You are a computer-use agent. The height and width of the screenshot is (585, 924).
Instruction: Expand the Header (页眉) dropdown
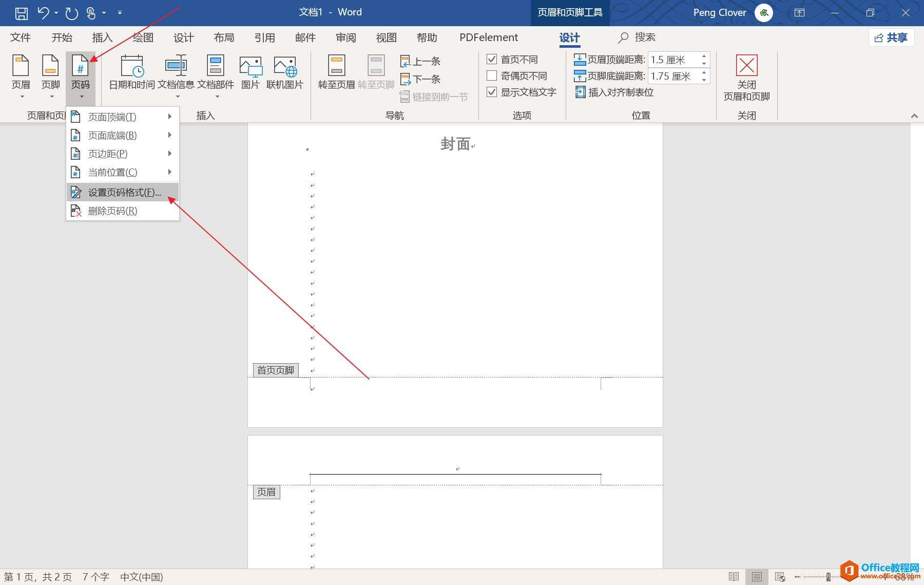click(x=21, y=77)
